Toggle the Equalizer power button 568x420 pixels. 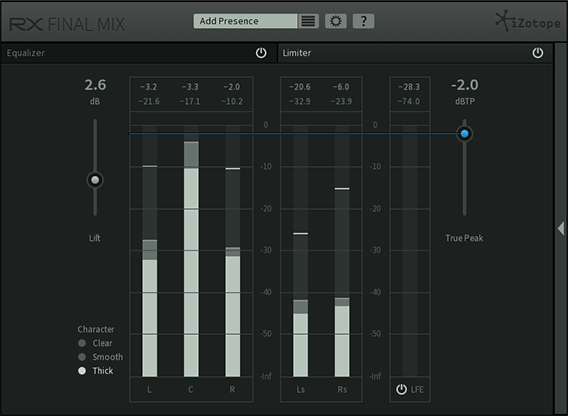tap(261, 53)
